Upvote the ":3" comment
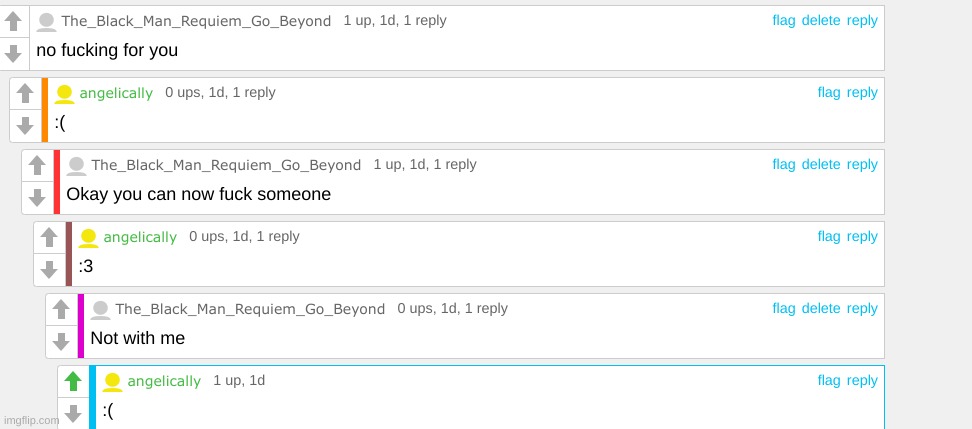 [x=49, y=237]
